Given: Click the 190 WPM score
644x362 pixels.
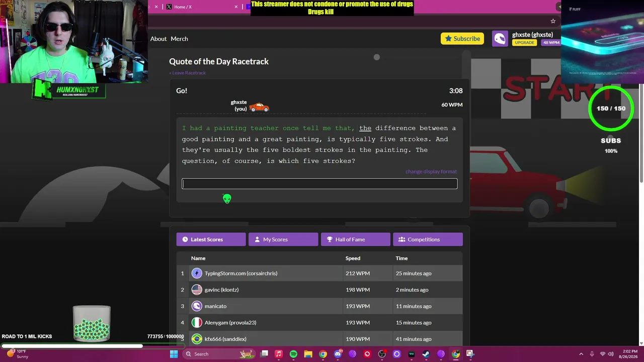Looking at the screenshot, I should (358, 339).
